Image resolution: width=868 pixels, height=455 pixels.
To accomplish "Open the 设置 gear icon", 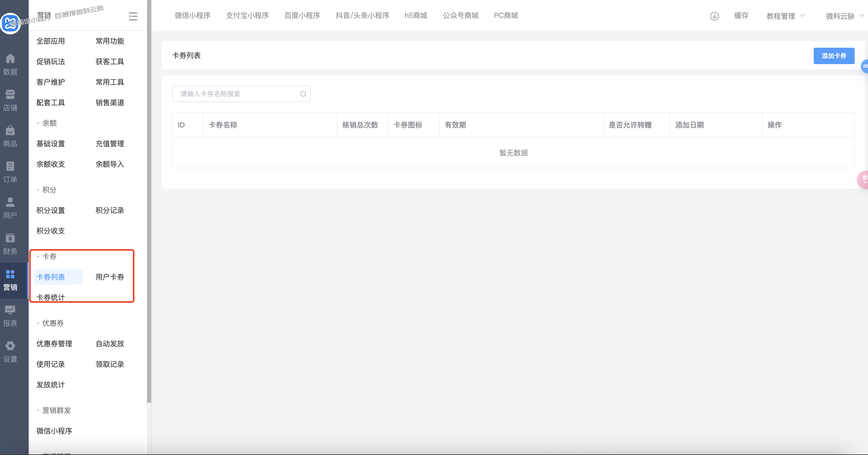I will point(10,346).
